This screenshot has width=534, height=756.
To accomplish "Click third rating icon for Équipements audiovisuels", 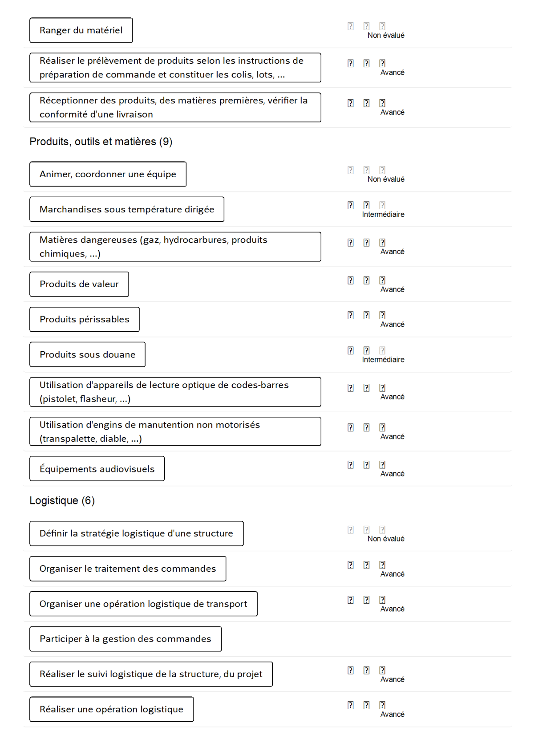I will [382, 465].
